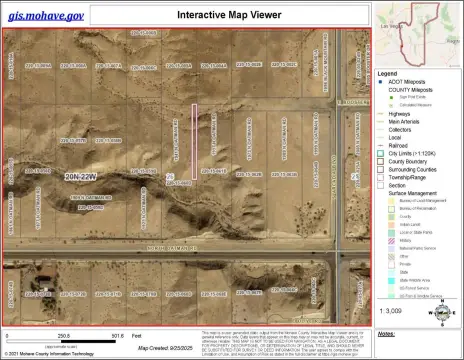Click the Legend heading
The image size is (464, 360).
click(x=387, y=74)
